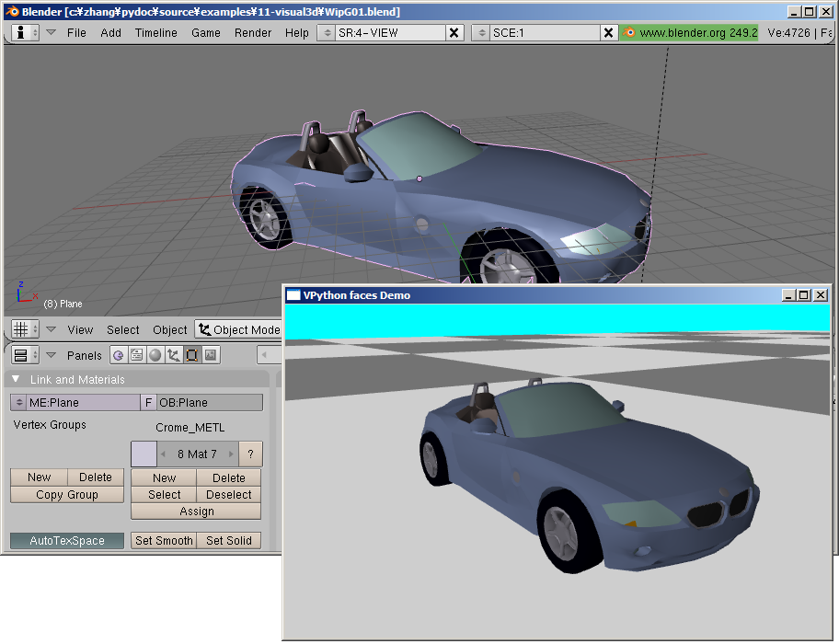Select the Editing context icon
839x644 pixels.
tap(191, 355)
